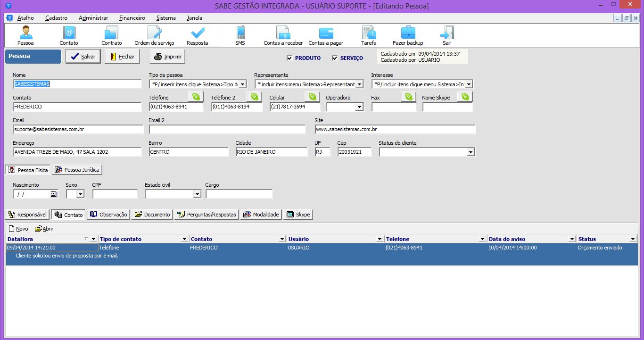Image resolution: width=644 pixels, height=340 pixels.
Task: Expand the Tipo de pessoa dropdown
Action: coord(242,84)
